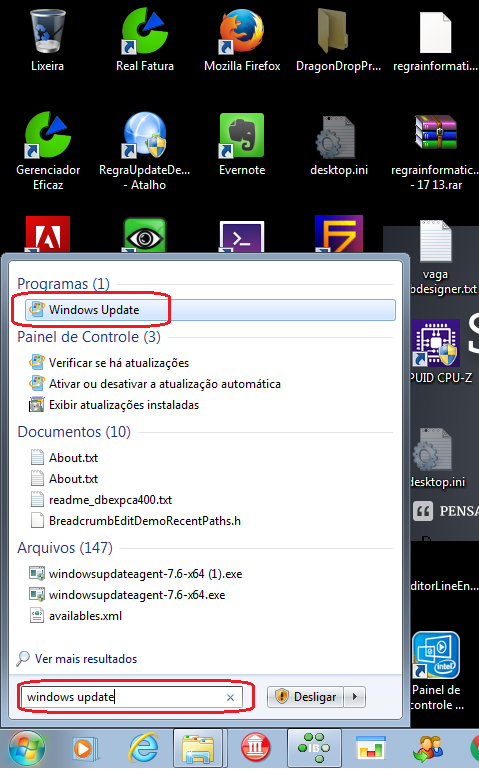
Task: Open the red round taskbar application
Action: [x=255, y=749]
